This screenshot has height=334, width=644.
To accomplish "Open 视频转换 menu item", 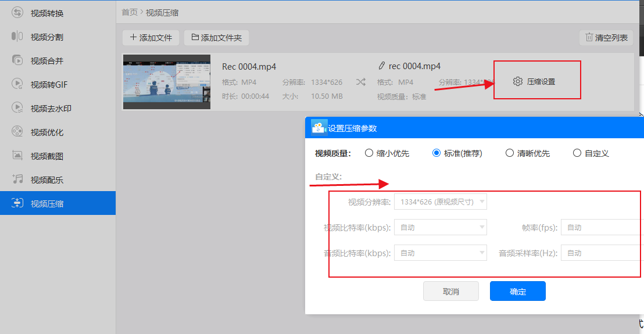I will click(x=58, y=13).
